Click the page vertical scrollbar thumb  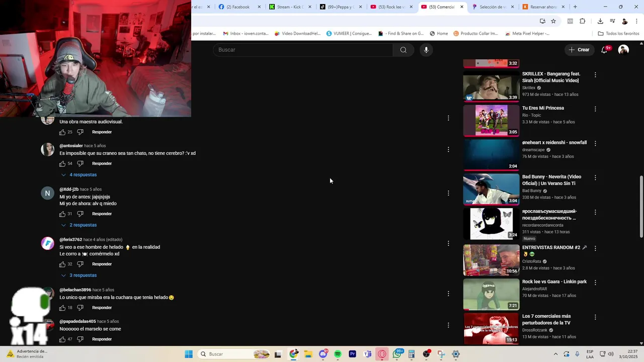(641, 206)
